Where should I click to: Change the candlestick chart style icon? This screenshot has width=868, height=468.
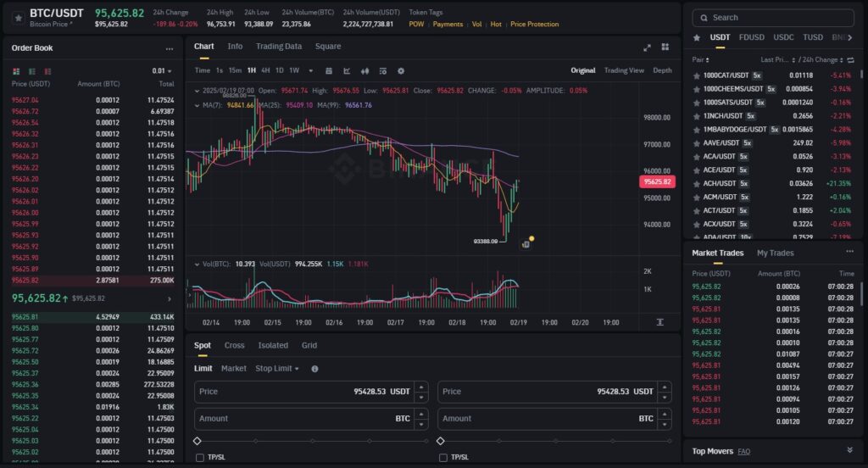point(364,71)
